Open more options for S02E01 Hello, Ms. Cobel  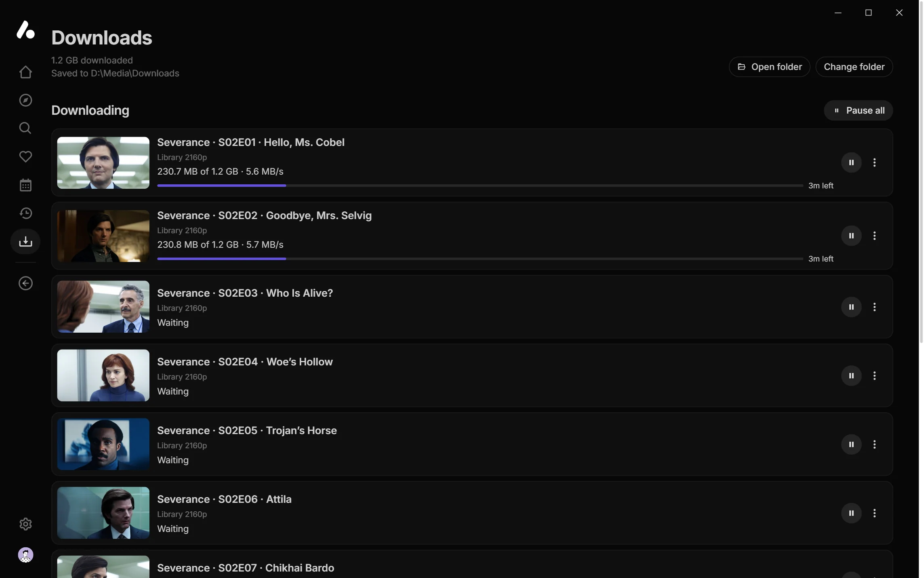(x=874, y=162)
